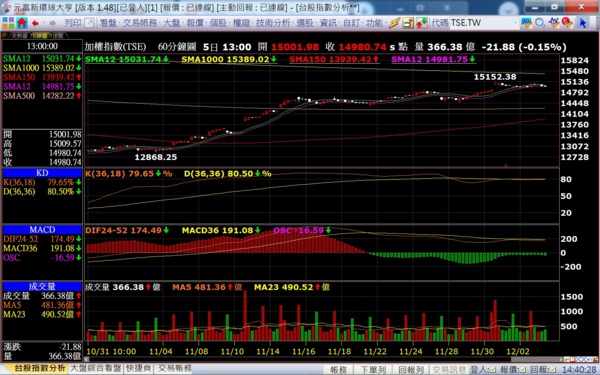
Task: Switch to the 快捷頁 bottom tab
Action: (139, 368)
